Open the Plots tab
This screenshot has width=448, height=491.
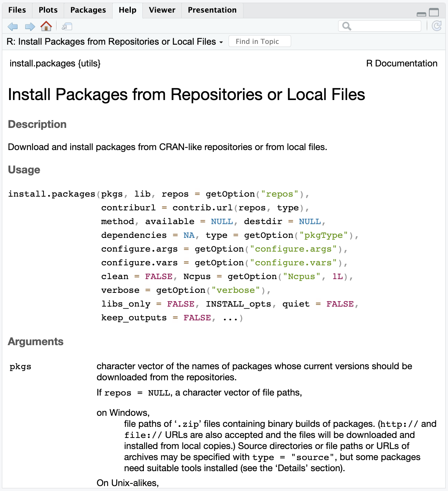[x=48, y=10]
